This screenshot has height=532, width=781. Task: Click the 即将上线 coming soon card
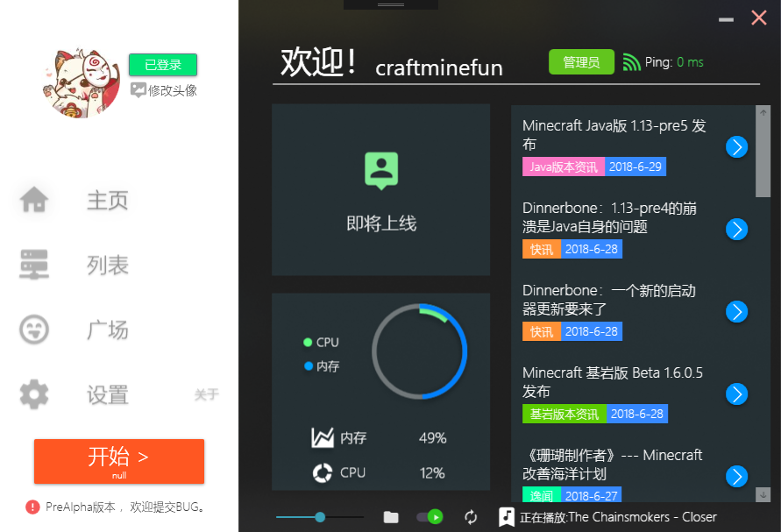381,190
